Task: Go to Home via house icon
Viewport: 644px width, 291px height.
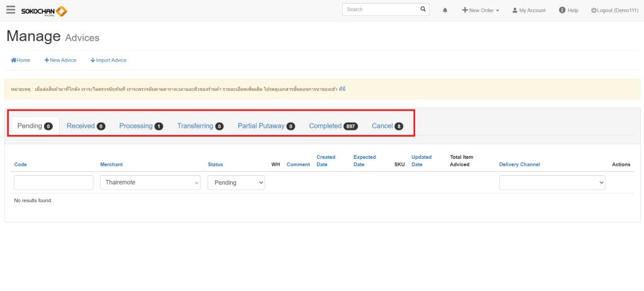Action: tap(14, 60)
